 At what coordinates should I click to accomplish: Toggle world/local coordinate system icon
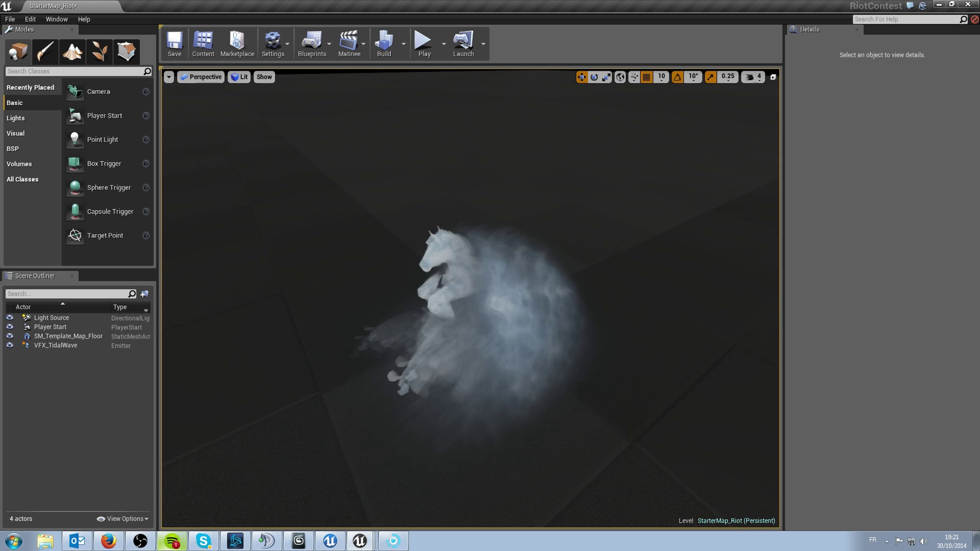pyautogui.click(x=620, y=77)
